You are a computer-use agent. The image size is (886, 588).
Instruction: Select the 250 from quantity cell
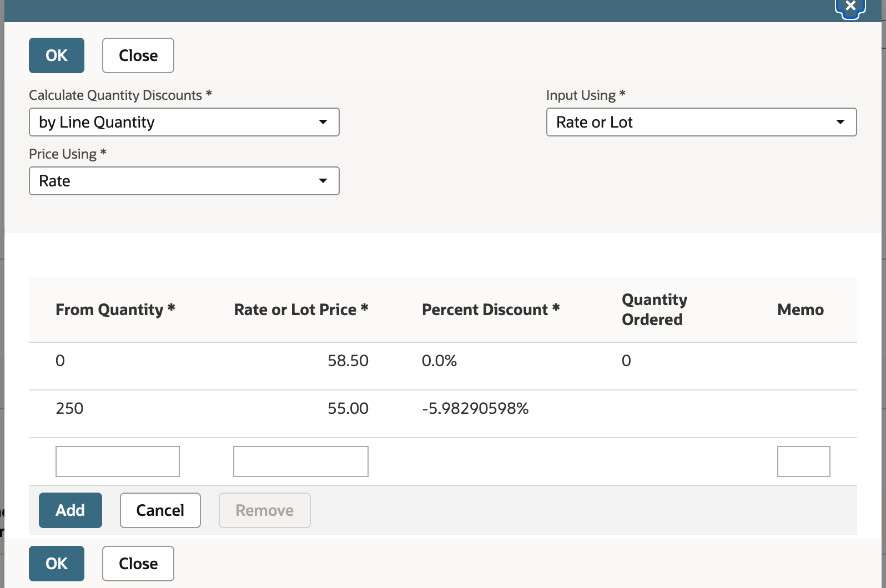click(x=69, y=408)
